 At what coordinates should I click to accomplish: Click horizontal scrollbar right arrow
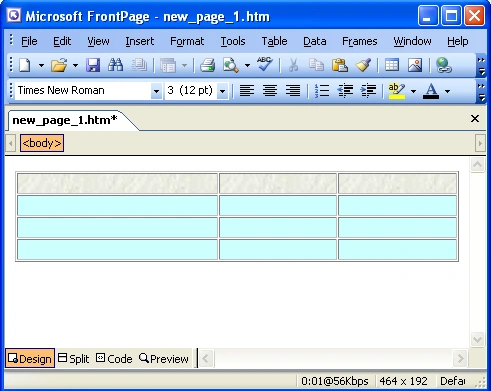(461, 359)
